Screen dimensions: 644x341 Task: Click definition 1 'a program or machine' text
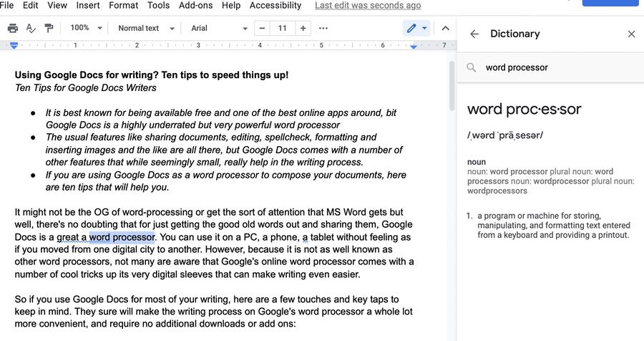553,226
